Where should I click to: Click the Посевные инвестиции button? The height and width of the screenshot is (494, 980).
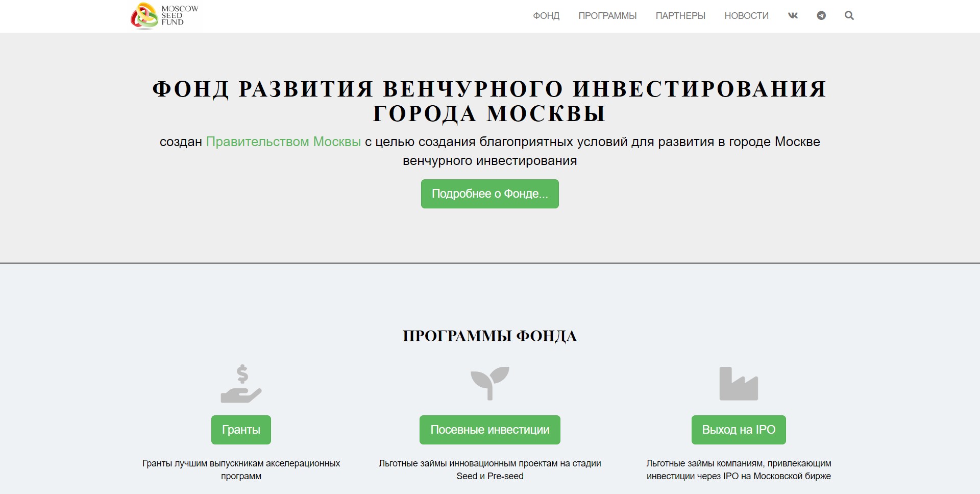coord(490,430)
